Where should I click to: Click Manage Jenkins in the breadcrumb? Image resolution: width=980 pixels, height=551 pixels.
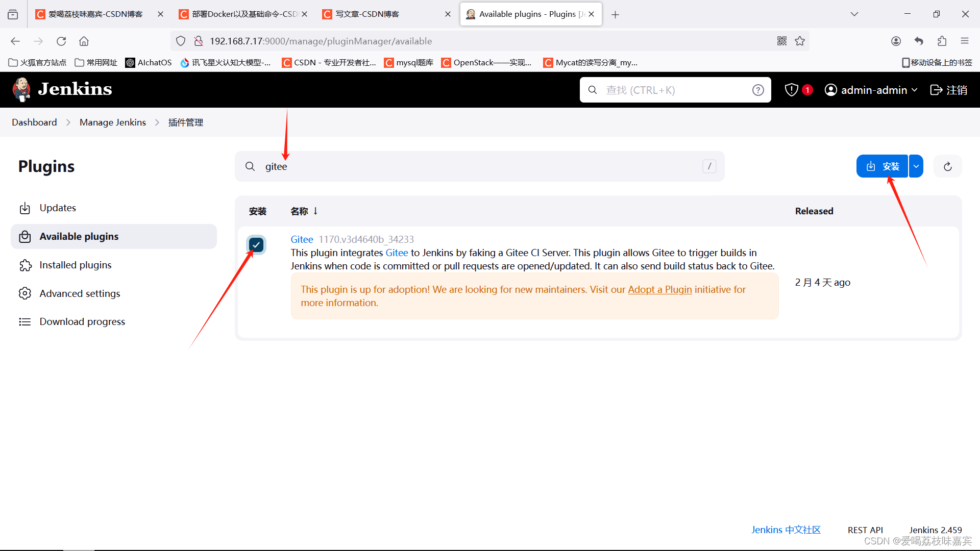coord(113,122)
